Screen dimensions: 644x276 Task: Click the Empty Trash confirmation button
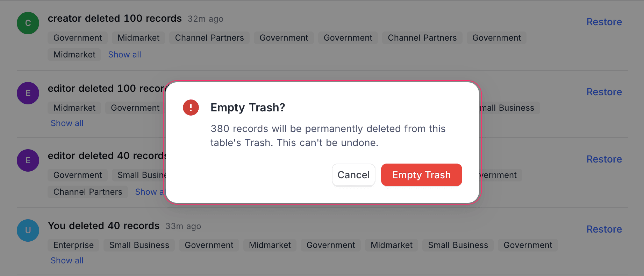[x=421, y=175]
